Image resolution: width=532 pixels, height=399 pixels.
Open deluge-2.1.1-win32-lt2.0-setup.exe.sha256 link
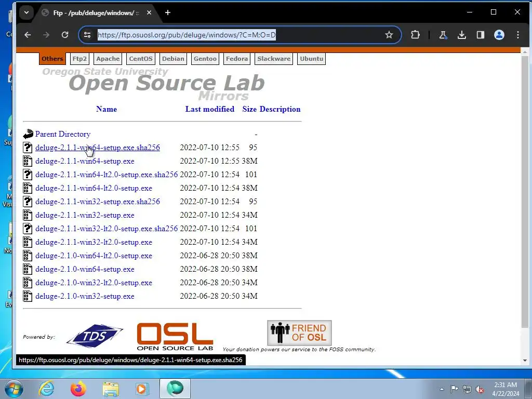[107, 229]
